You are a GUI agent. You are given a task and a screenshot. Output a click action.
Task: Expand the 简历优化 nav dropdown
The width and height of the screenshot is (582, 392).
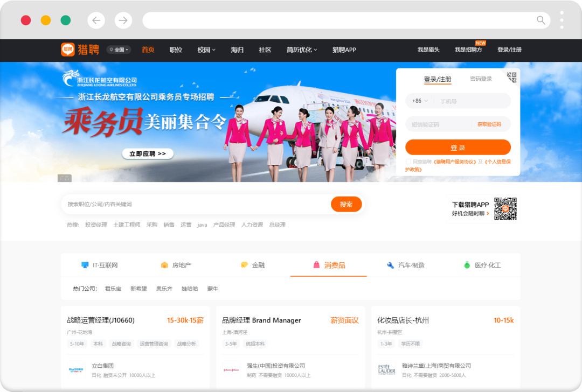click(x=302, y=50)
